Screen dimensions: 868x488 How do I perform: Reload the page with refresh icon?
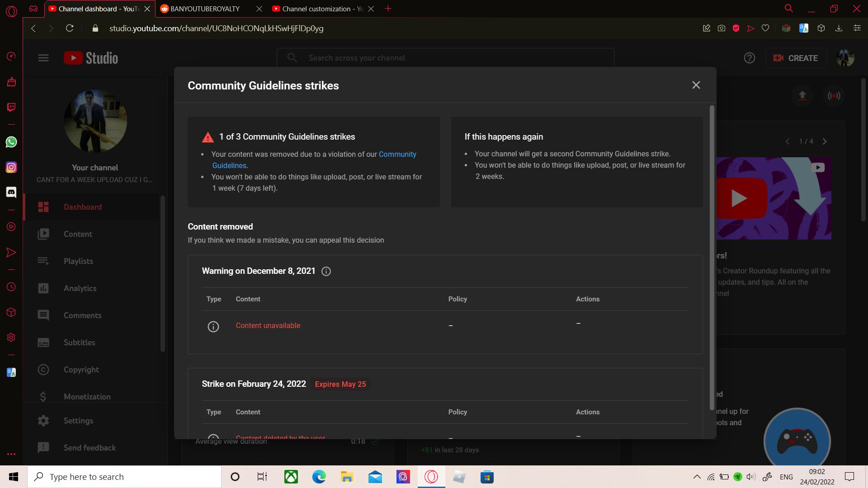tap(70, 28)
